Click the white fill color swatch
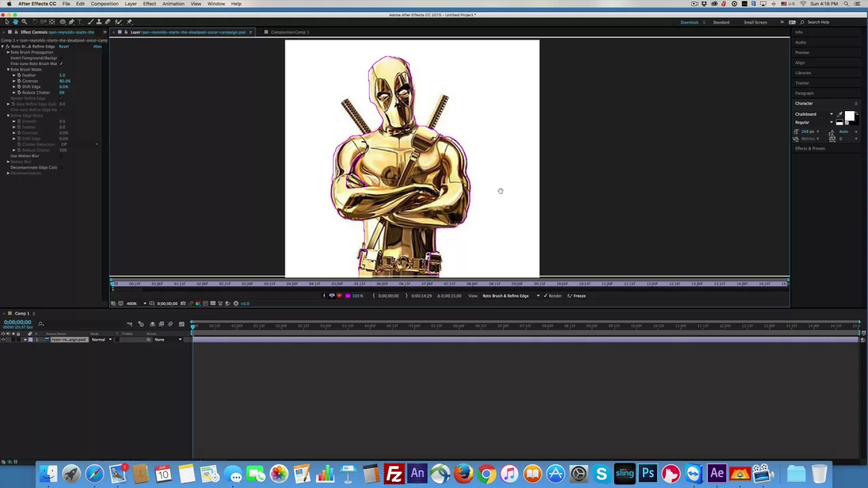 [850, 116]
